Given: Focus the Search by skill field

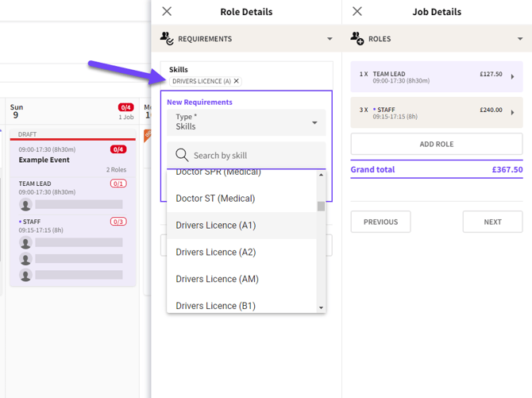Looking at the screenshot, I should (x=246, y=155).
